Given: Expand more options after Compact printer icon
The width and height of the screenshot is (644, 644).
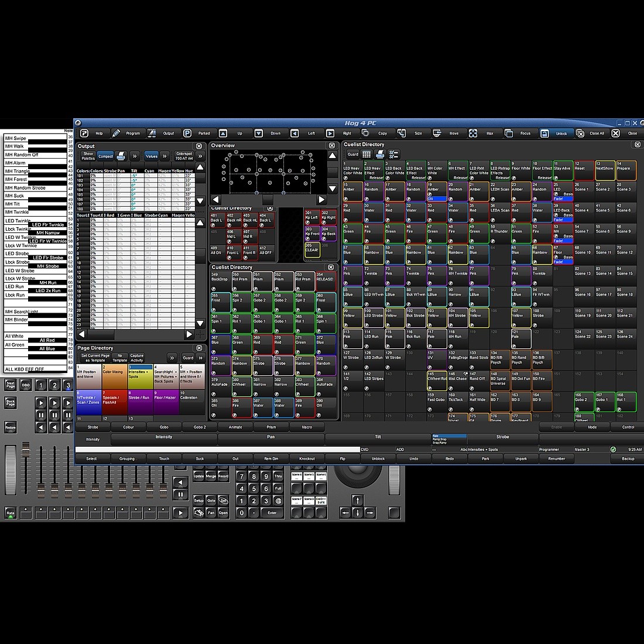Looking at the screenshot, I should click(134, 156).
